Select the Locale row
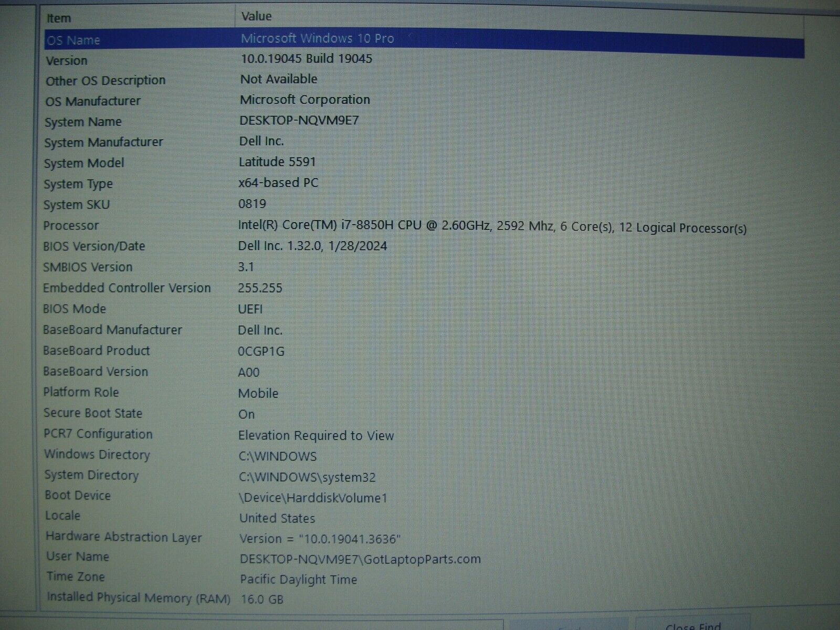 coord(62,516)
